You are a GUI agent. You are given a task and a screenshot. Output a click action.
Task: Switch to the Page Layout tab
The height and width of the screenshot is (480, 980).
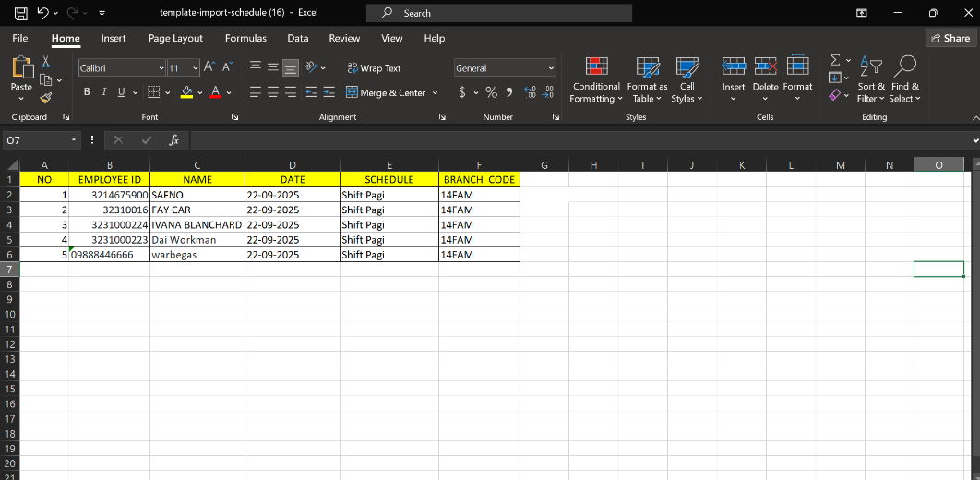[x=175, y=38]
